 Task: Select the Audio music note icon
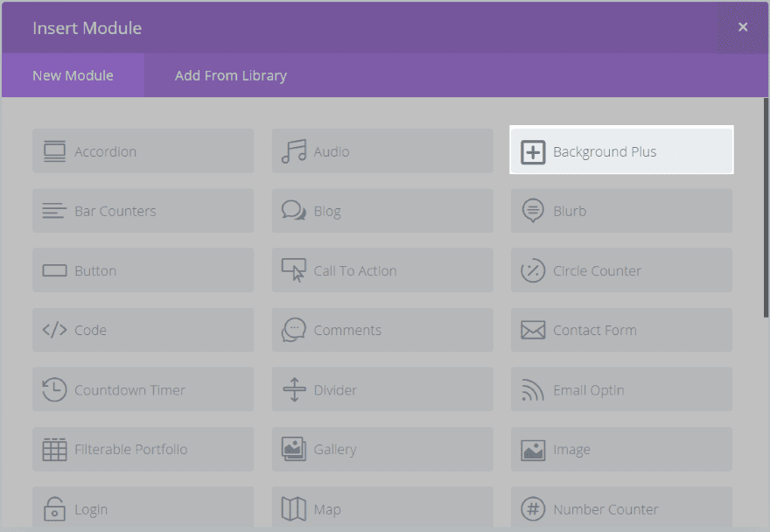point(294,151)
